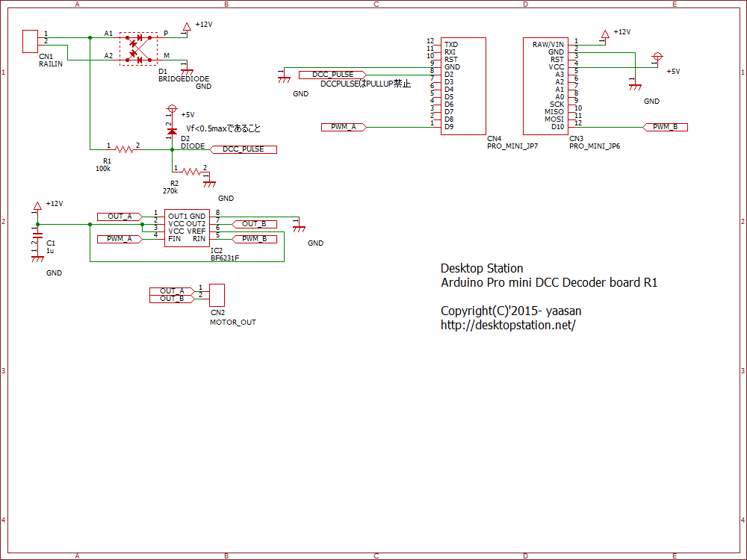
Task: Select resistor R2 270k symbol
Action: (191, 172)
